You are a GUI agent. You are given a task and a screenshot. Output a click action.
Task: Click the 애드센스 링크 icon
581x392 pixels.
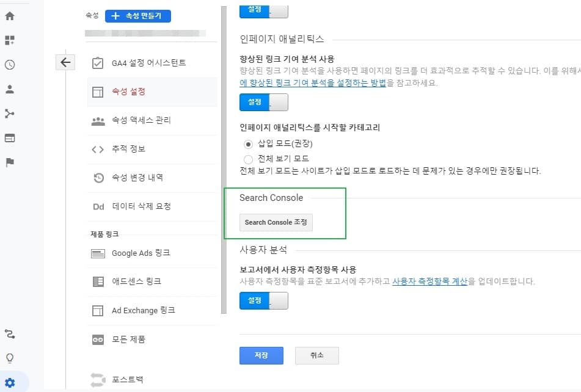point(98,281)
